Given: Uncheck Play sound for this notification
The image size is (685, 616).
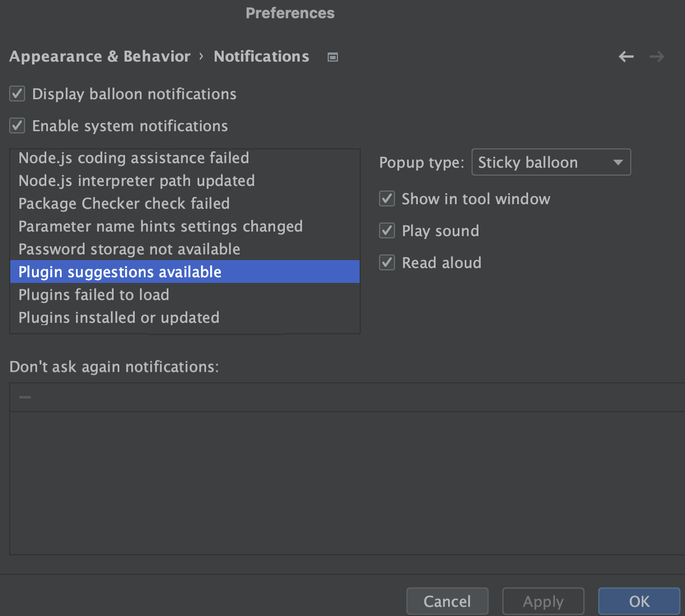Looking at the screenshot, I should tap(386, 230).
